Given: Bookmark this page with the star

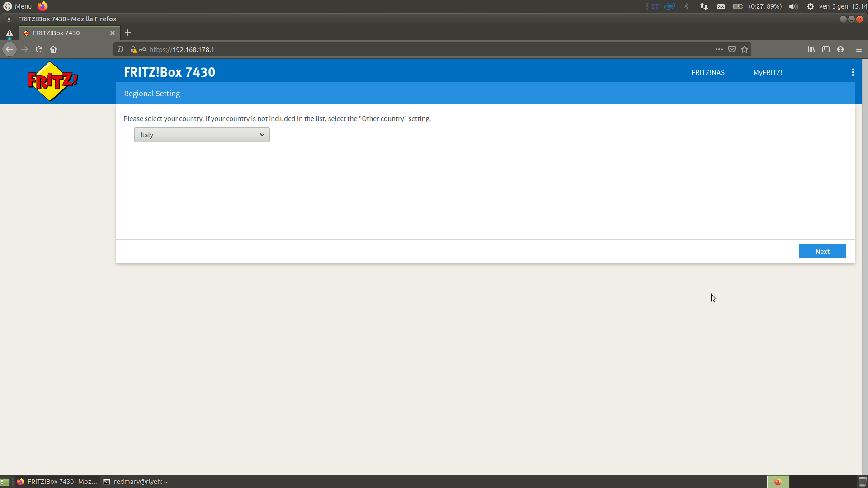Looking at the screenshot, I should point(745,49).
